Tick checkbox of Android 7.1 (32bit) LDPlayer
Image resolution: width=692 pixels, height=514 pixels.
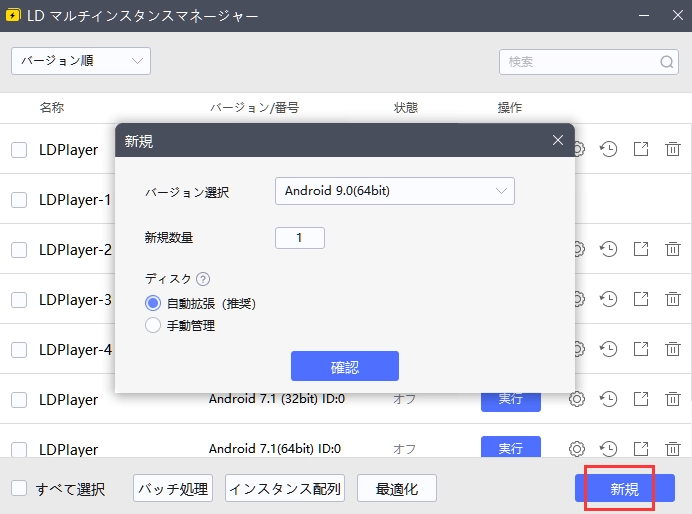[x=19, y=400]
